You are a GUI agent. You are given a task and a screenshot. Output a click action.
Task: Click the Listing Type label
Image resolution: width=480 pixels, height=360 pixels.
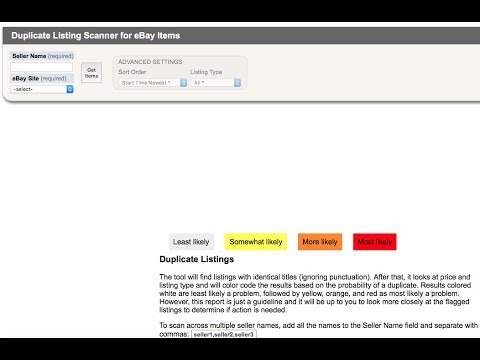pos(206,72)
